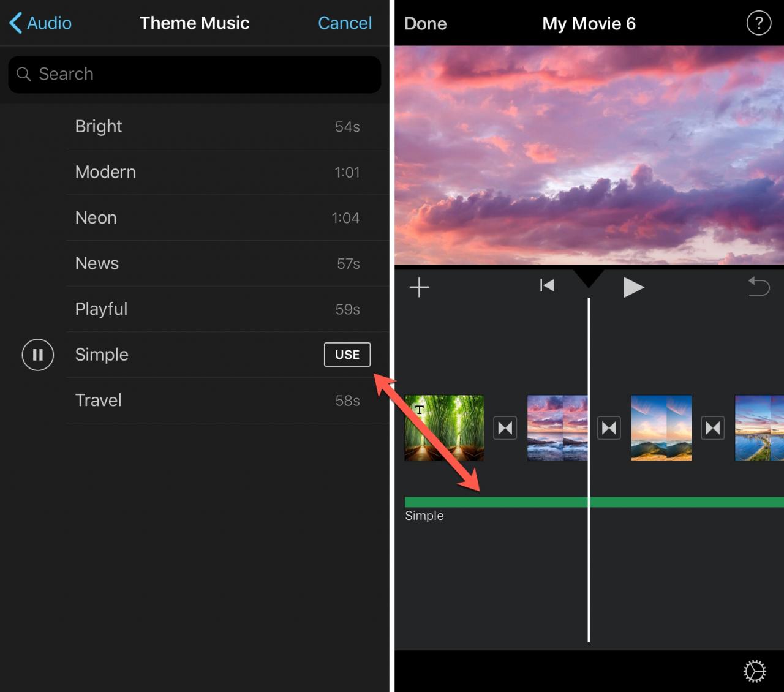Go back to Audio with the chevron
This screenshot has width=784, height=692.
[40, 23]
